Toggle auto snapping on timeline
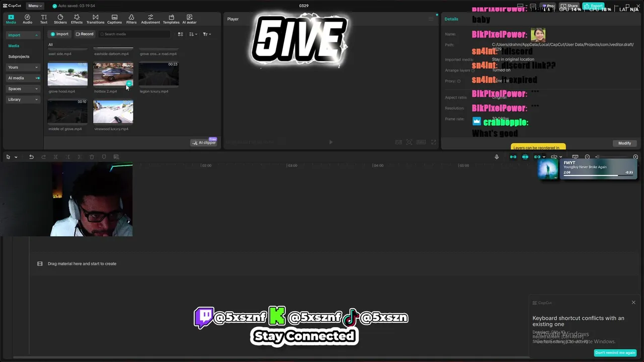The height and width of the screenshot is (362, 644). [525, 157]
